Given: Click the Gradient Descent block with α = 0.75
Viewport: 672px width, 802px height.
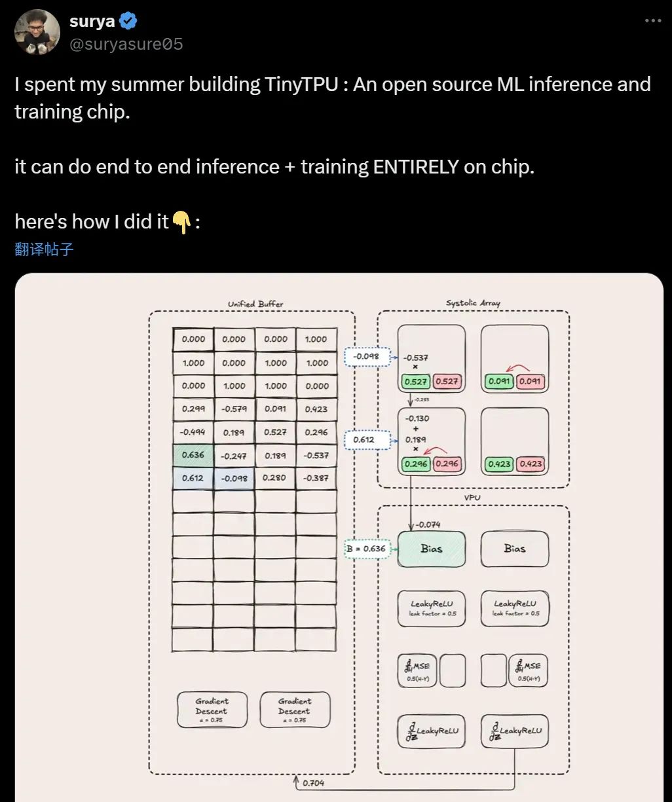Looking at the screenshot, I should [212, 710].
